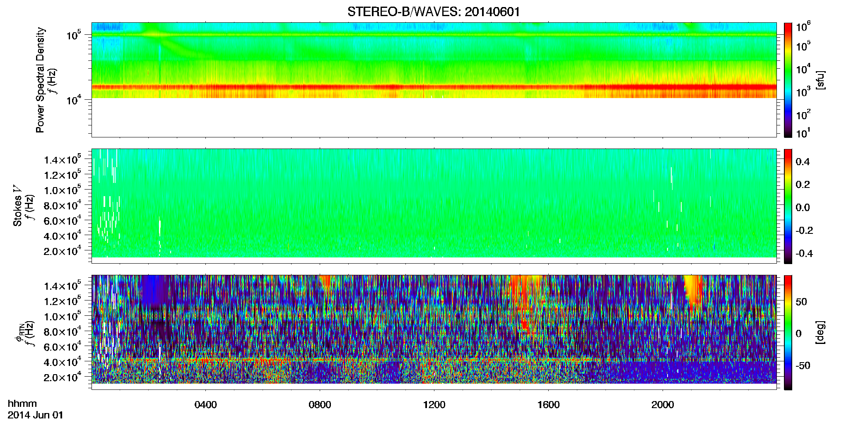Click the plot title "STEREO-B/WAVES: 20140601"
Image resolution: width=868 pixels, height=447 pixels.
[x=434, y=12]
